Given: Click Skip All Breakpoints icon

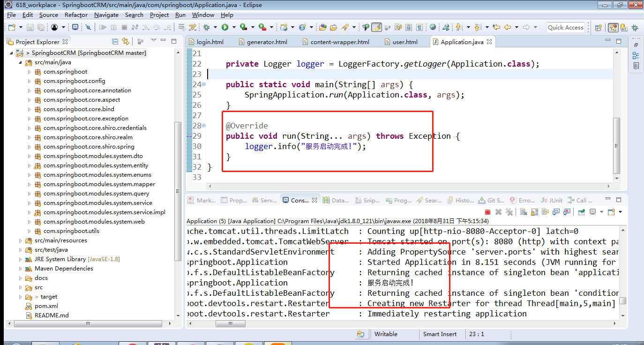Looking at the screenshot, I should [88, 27].
